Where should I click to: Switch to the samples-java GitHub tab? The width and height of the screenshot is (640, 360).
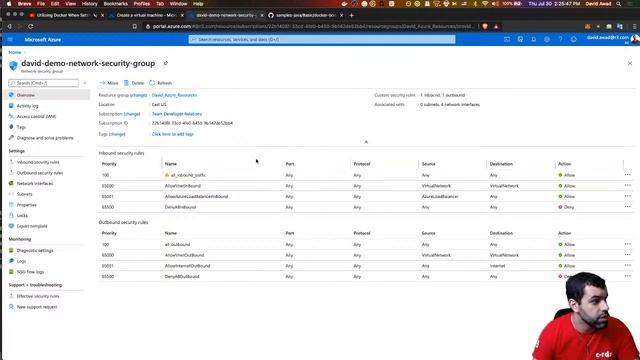306,15
